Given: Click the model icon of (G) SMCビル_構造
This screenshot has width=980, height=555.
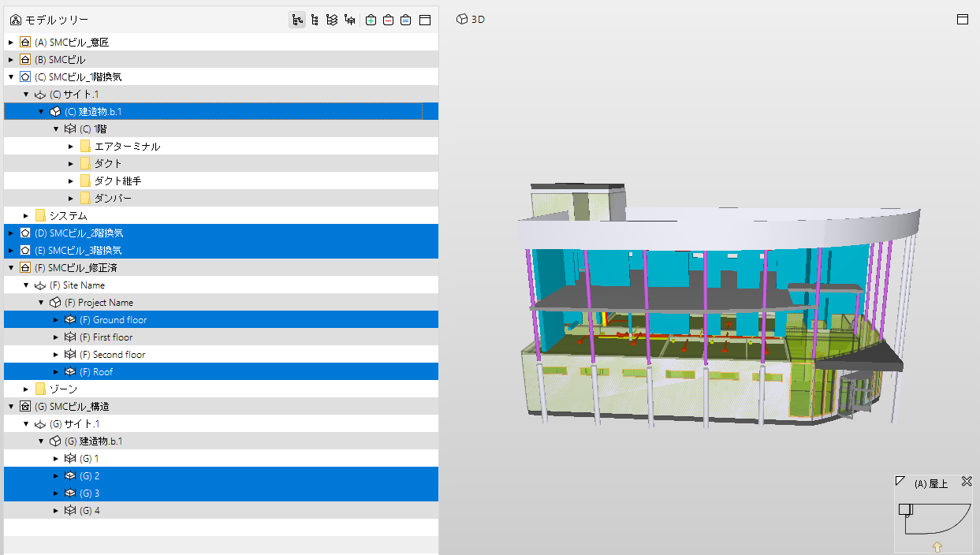Looking at the screenshot, I should click(25, 406).
